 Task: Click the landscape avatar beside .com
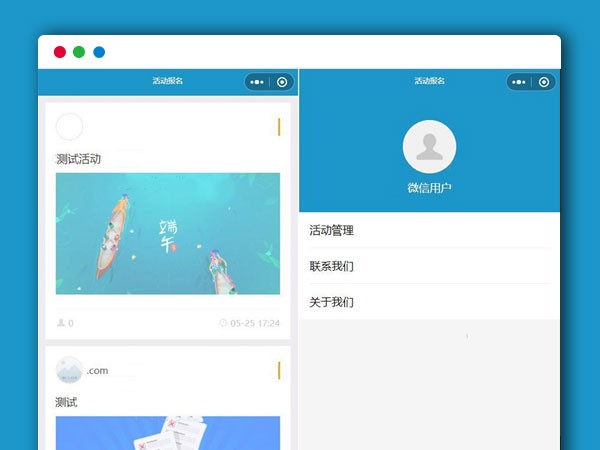pyautogui.click(x=69, y=370)
